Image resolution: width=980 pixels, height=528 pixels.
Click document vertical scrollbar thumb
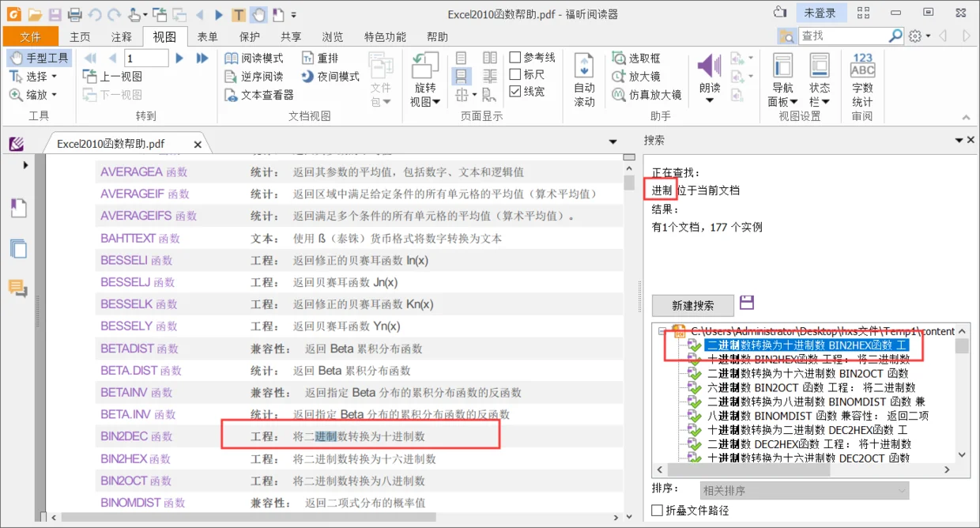[x=629, y=183]
